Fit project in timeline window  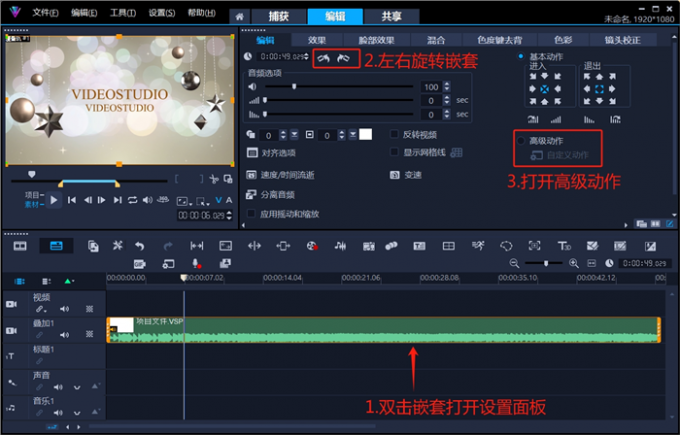(592, 263)
